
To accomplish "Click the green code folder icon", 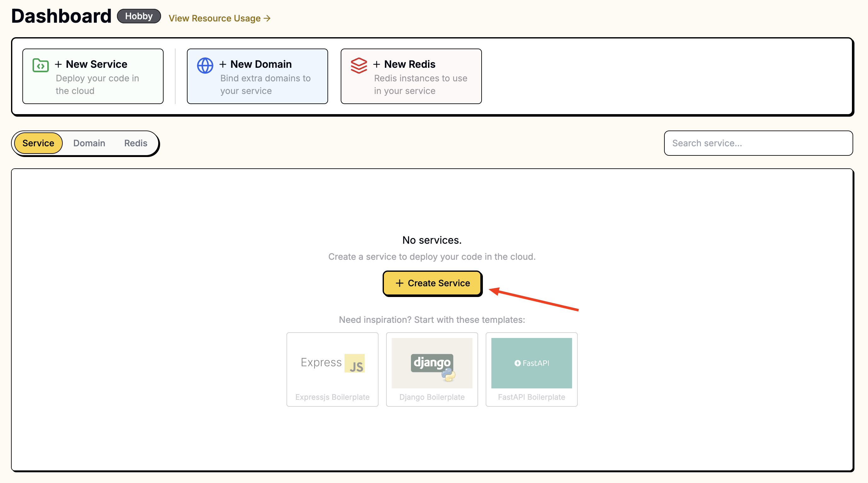I will tap(40, 65).
